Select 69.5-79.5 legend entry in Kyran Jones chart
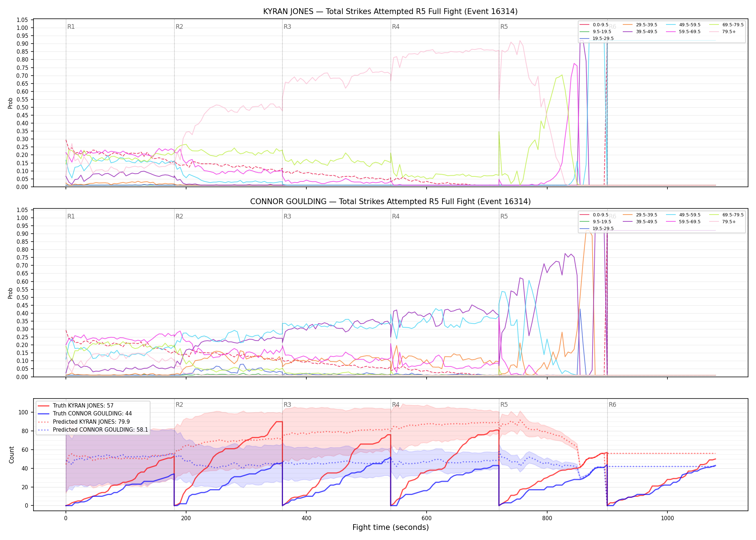This screenshot has width=756, height=540. (726, 25)
